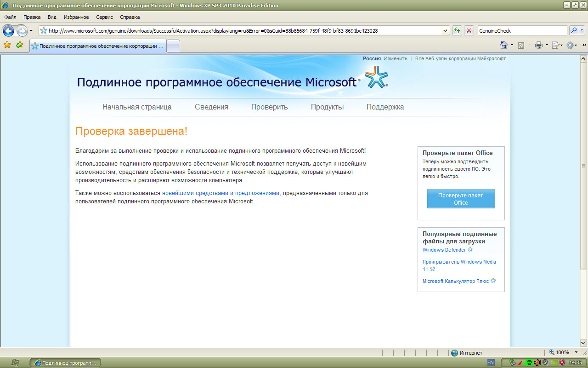Open the Правка menu
This screenshot has width=588, height=368.
[x=32, y=17]
